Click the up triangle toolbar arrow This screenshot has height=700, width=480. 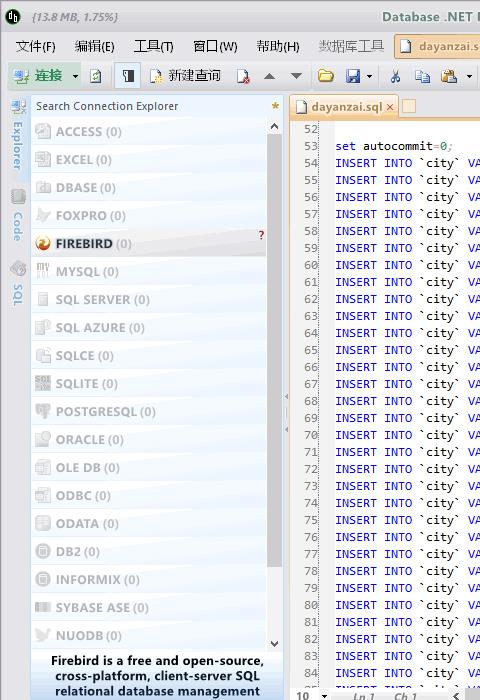tap(269, 76)
